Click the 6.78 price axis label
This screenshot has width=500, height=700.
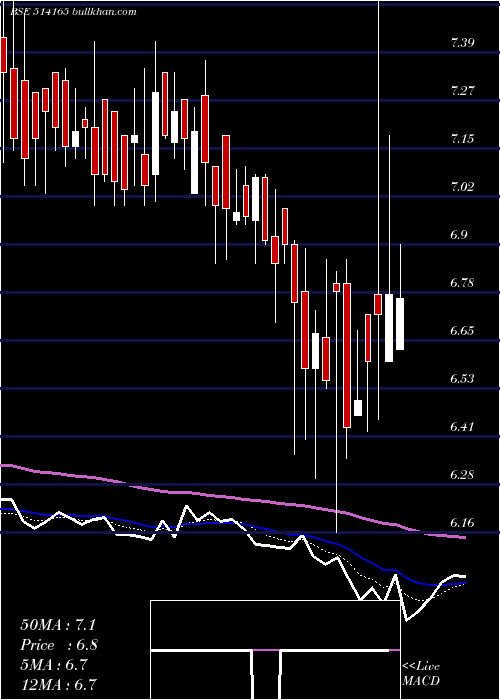pyautogui.click(x=462, y=283)
